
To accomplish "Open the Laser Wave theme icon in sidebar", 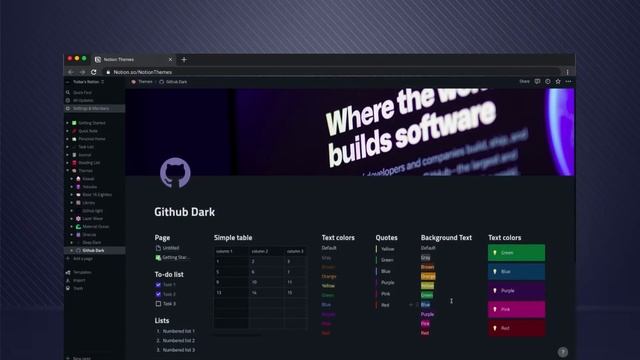I will 78,219.
